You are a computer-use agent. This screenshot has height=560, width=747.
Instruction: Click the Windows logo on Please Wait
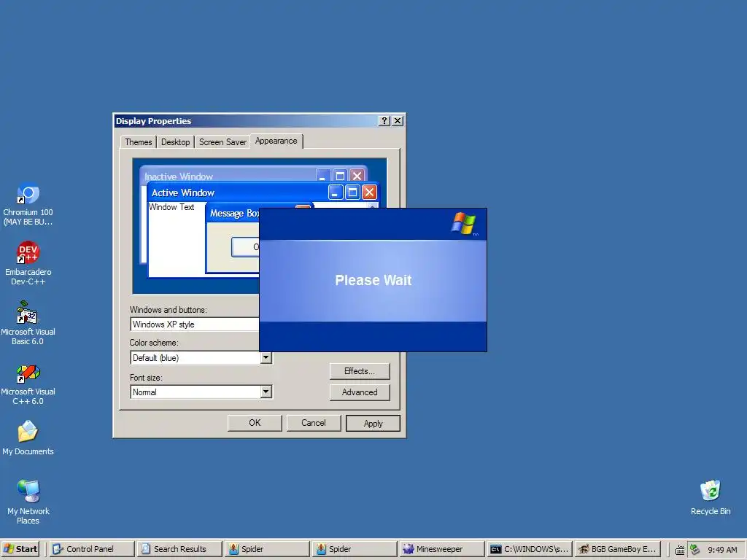click(x=464, y=223)
